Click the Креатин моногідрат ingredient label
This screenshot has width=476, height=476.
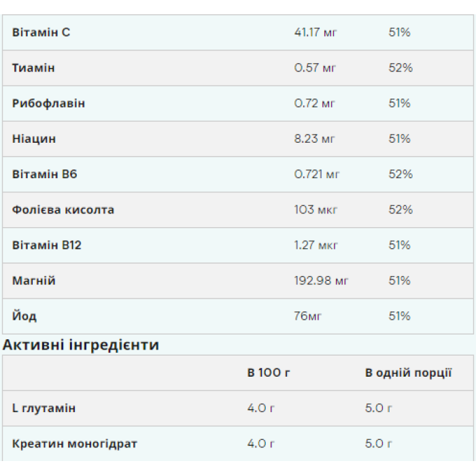[x=75, y=443]
